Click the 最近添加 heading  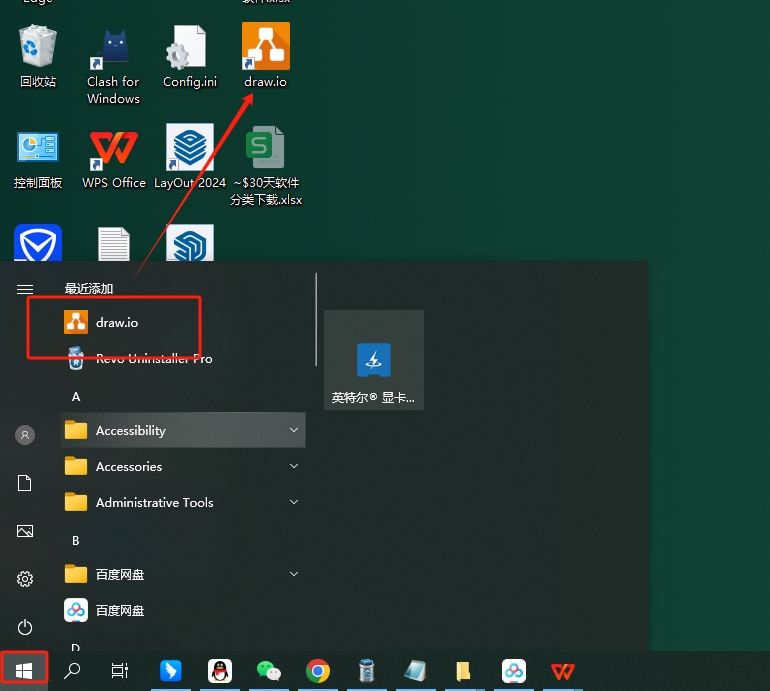pos(89,288)
